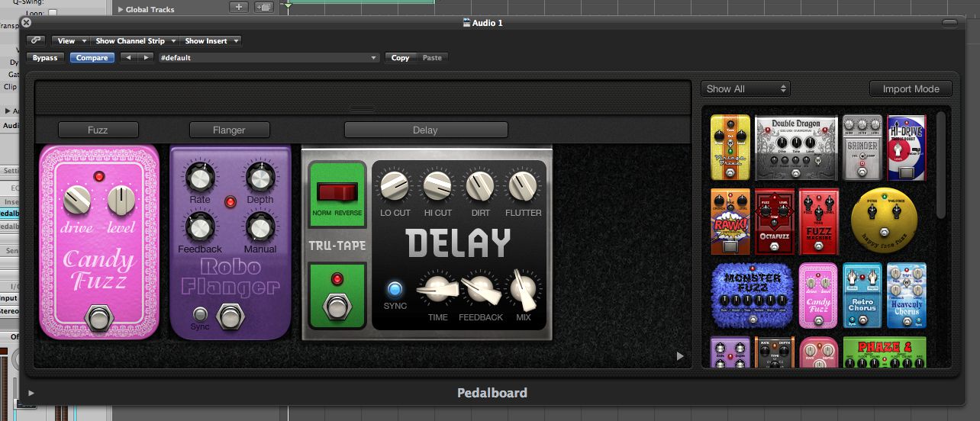The image size is (980, 421).
Task: Click Delay Flutter knob
Action: pyautogui.click(x=523, y=185)
